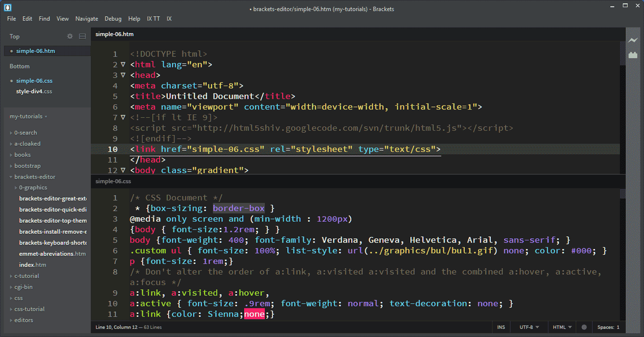Click the #000 color value in CSS

581,250
